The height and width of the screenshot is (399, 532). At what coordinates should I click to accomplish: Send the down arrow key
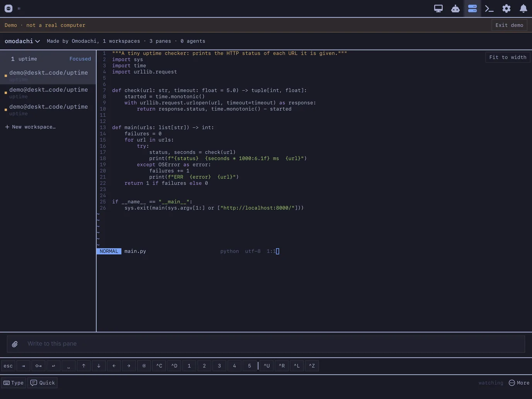pos(99,366)
